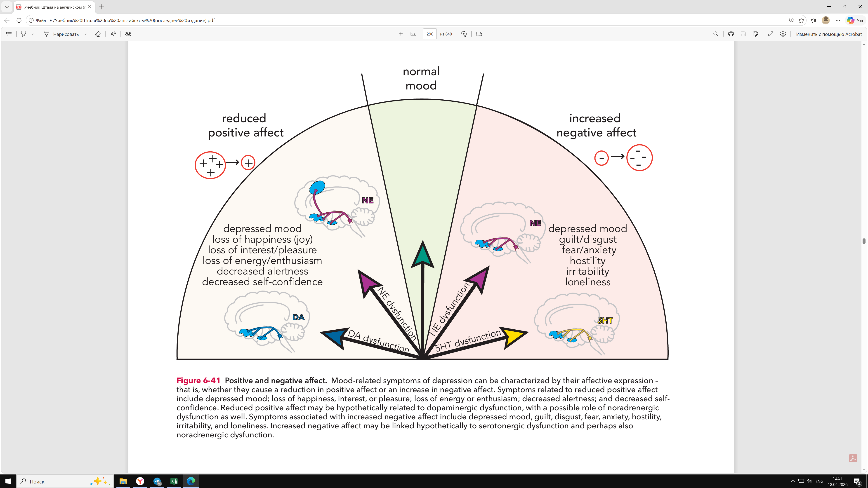Viewport: 868px width, 488px height.
Task: Open the translate PDF tool
Action: [128, 34]
